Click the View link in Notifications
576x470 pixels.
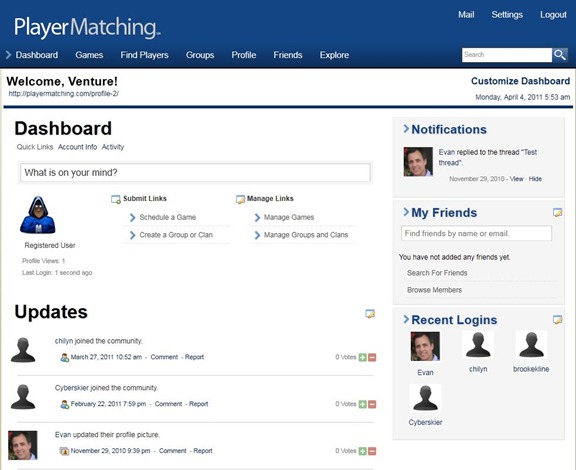click(516, 179)
